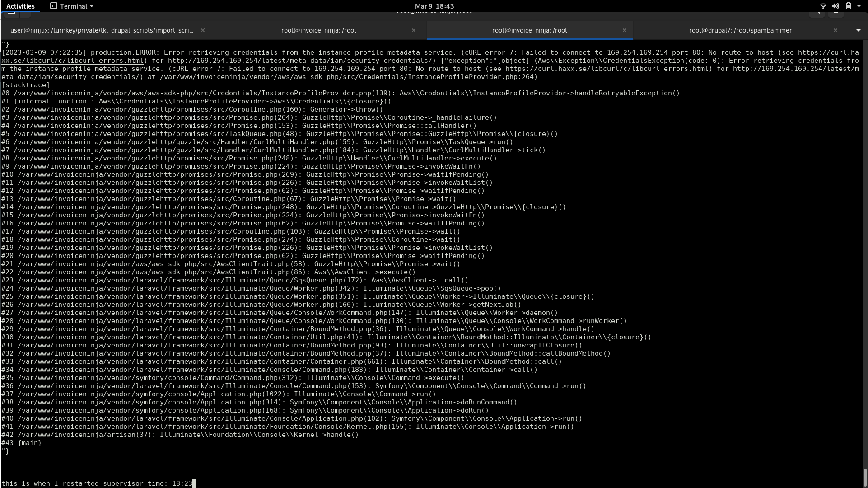Open the Terminal app menu

pyautogui.click(x=72, y=6)
